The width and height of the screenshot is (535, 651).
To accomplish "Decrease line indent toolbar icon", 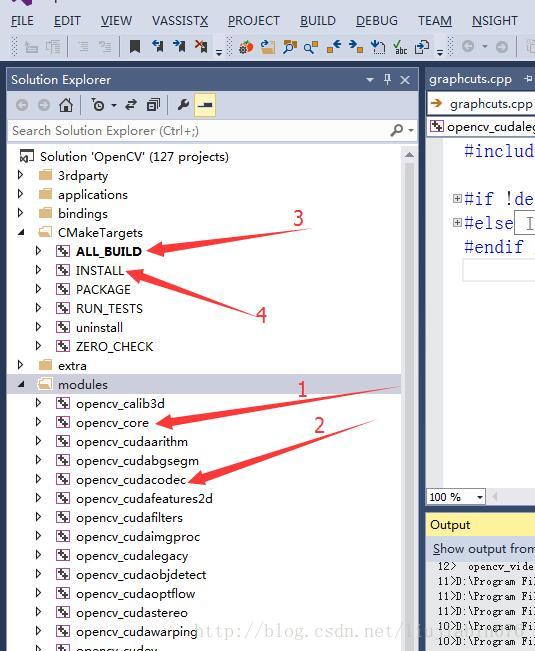I will (x=83, y=46).
